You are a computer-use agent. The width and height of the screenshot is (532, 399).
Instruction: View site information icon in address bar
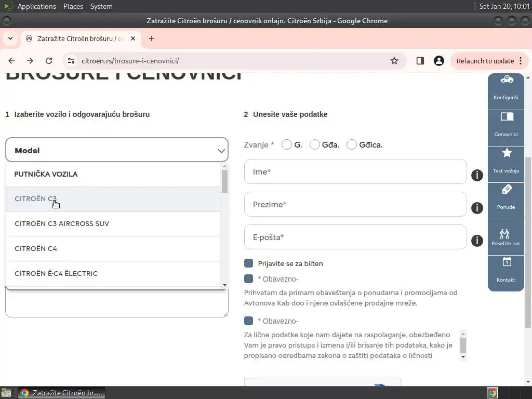(x=71, y=61)
